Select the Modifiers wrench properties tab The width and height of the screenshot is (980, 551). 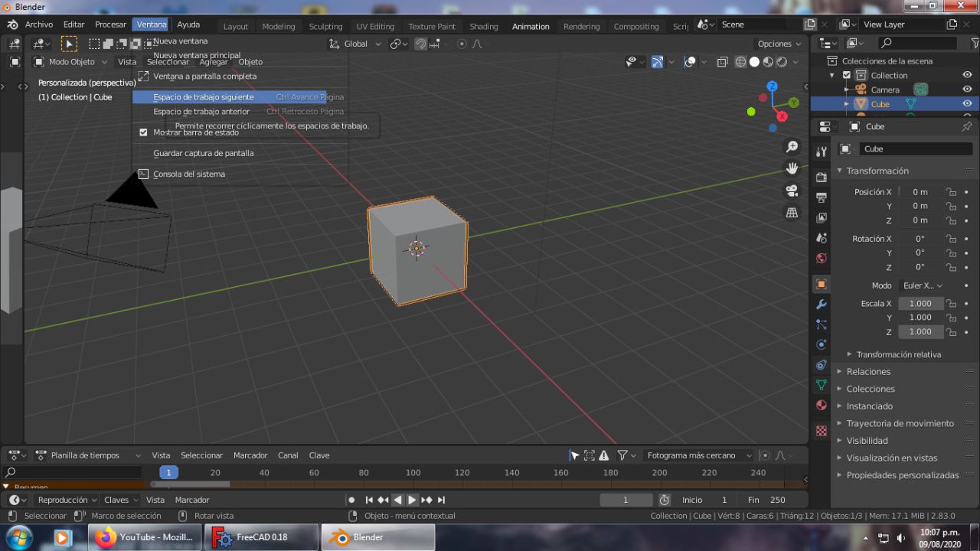821,304
